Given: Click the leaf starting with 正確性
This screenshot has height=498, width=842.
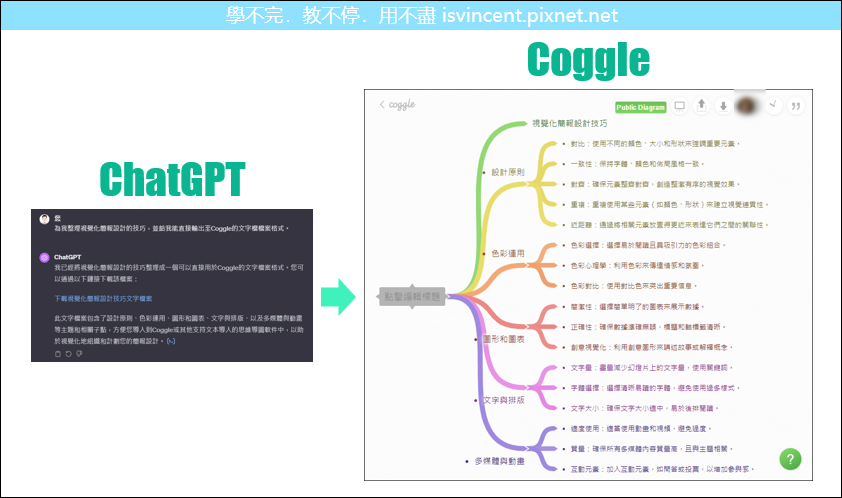Looking at the screenshot, I should pos(648,327).
